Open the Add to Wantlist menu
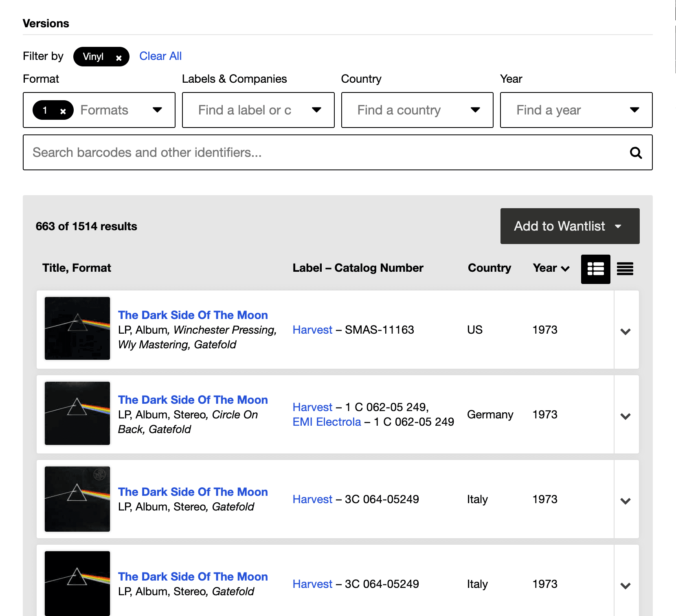The height and width of the screenshot is (616, 676). click(570, 226)
